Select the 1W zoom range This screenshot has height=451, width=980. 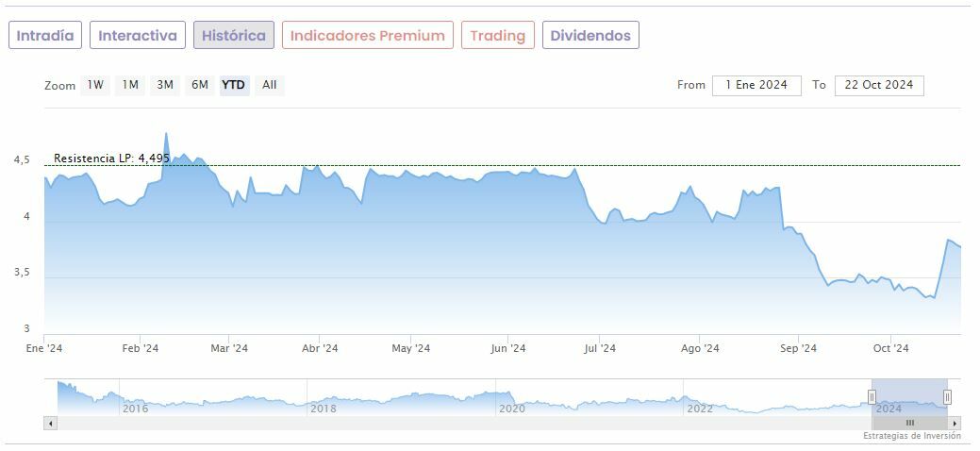[x=95, y=85]
